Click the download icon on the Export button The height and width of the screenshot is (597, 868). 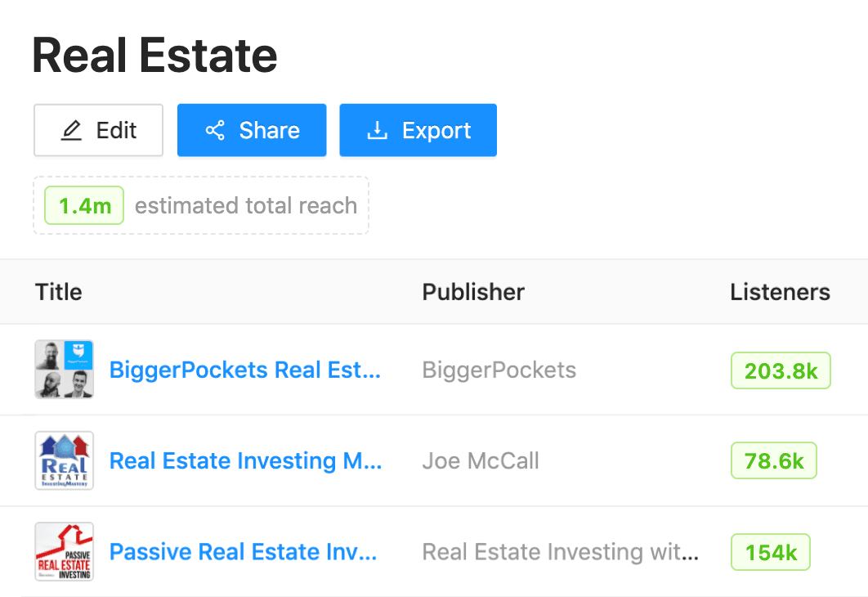pyautogui.click(x=377, y=129)
